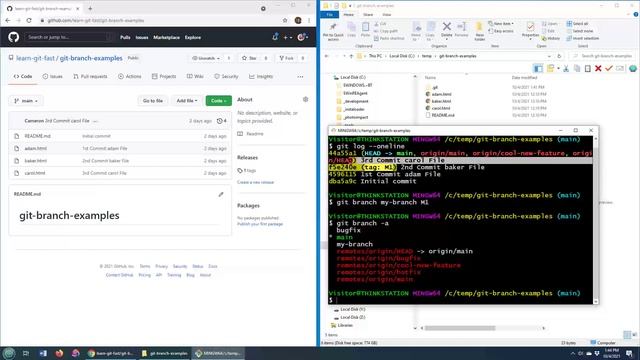Viewport: 640px width, 360px height.
Task: Switch to the MINGW64 taskbar button
Action: (x=218, y=353)
